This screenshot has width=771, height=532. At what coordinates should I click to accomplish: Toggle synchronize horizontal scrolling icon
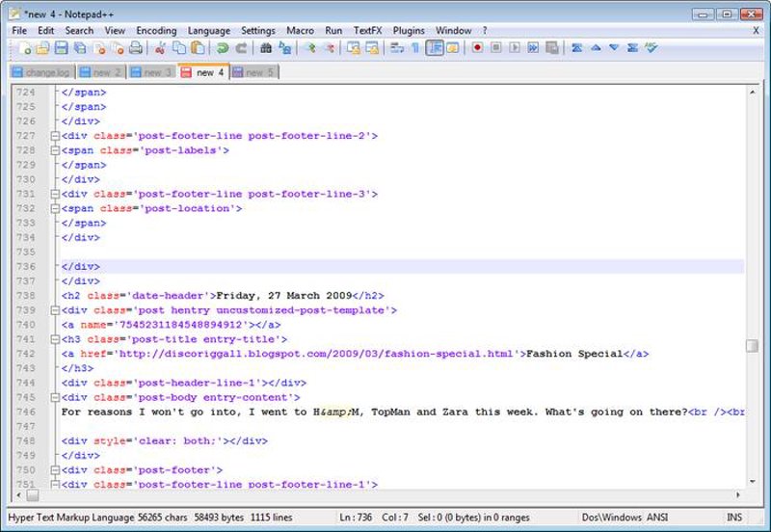coord(372,47)
